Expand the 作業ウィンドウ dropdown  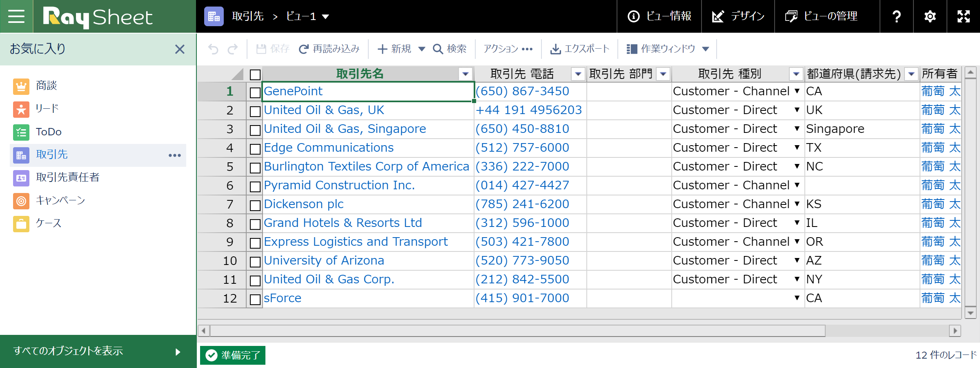[706, 49]
